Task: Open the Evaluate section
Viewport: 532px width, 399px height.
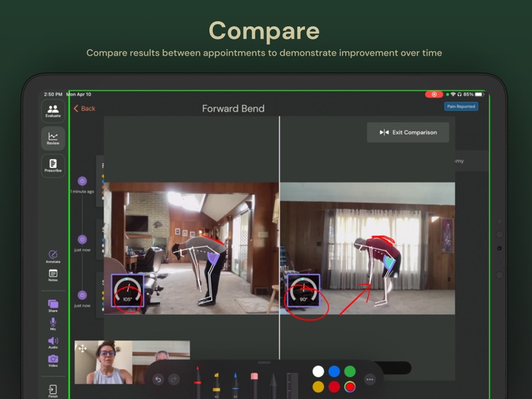Action: (x=53, y=111)
